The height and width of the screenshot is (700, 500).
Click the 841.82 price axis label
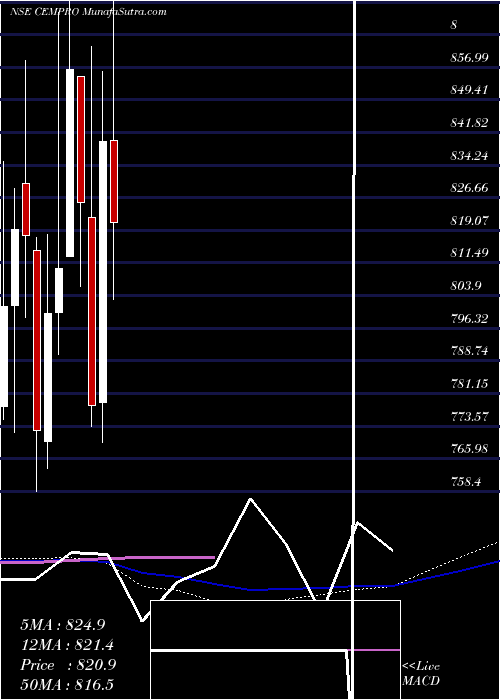469,123
